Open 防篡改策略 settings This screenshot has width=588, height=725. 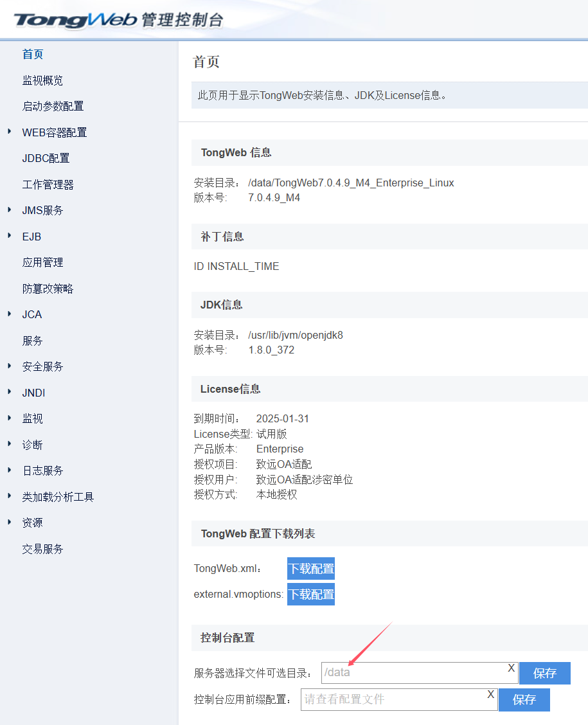tap(48, 289)
